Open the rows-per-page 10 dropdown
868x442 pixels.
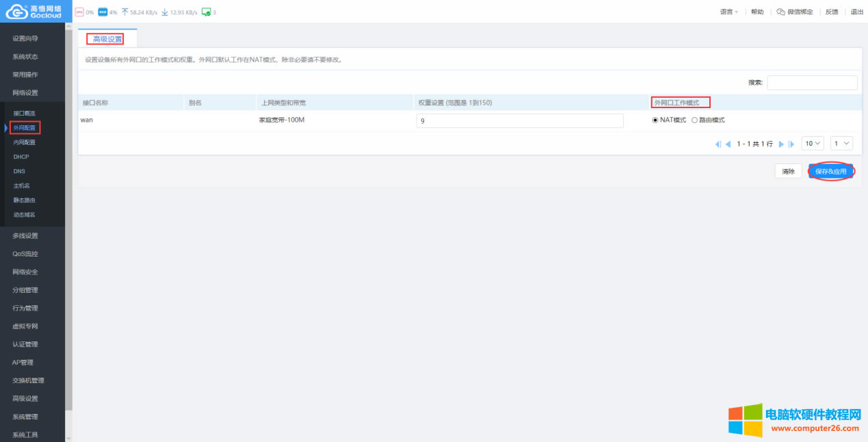coord(812,143)
